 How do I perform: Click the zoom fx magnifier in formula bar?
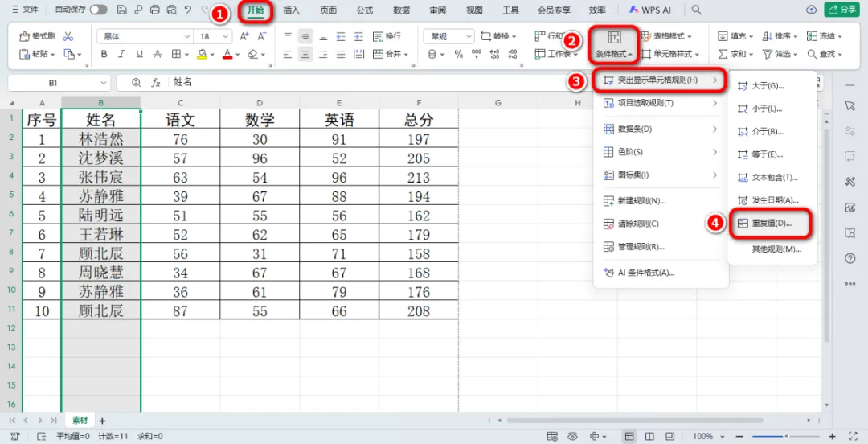click(x=136, y=82)
